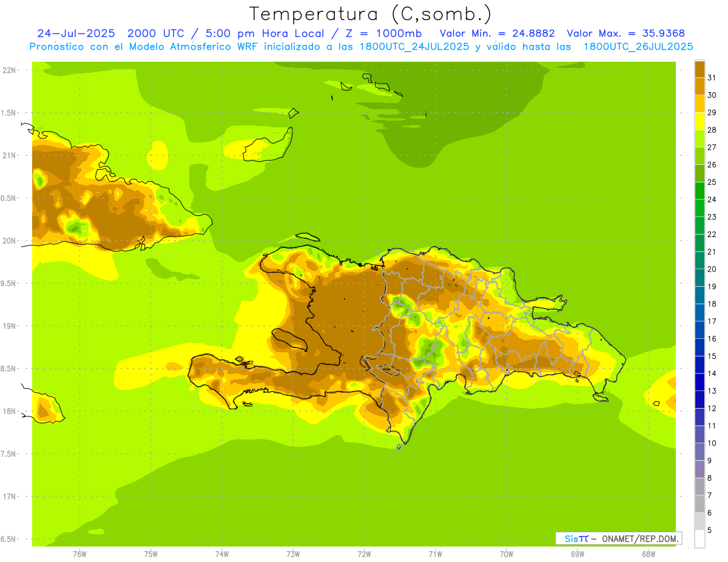
Task: Click the 68W longitude axis label
Action: [648, 554]
